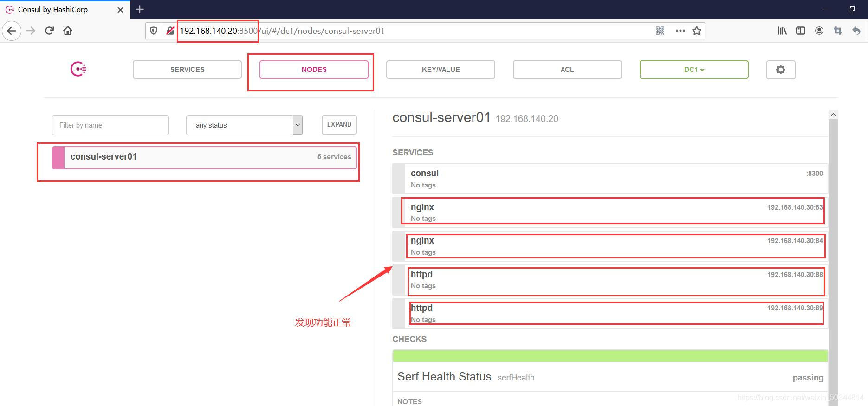Screen dimensions: 868x406
Task: Open httpd service at 192.168.140.30:89
Action: 610,313
